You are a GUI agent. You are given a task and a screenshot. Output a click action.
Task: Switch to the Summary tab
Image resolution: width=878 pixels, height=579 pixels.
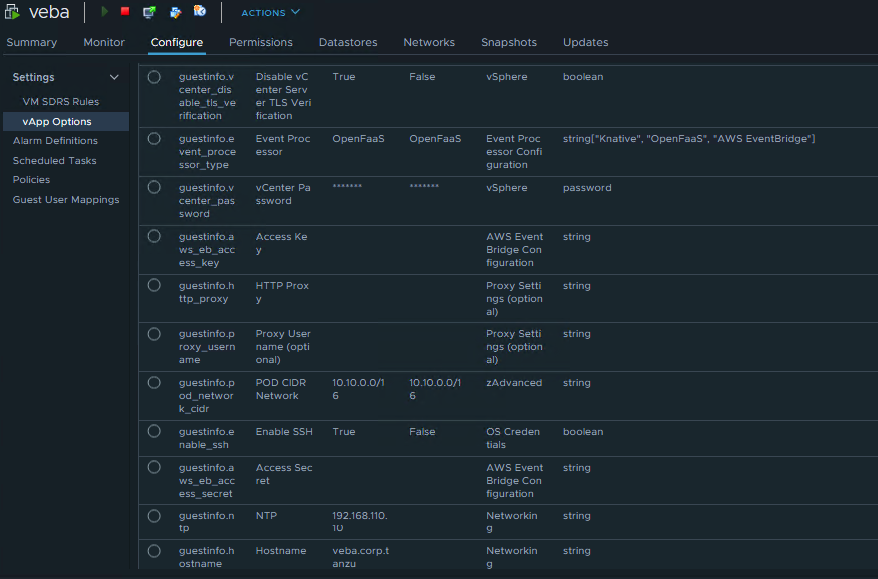tap(31, 42)
